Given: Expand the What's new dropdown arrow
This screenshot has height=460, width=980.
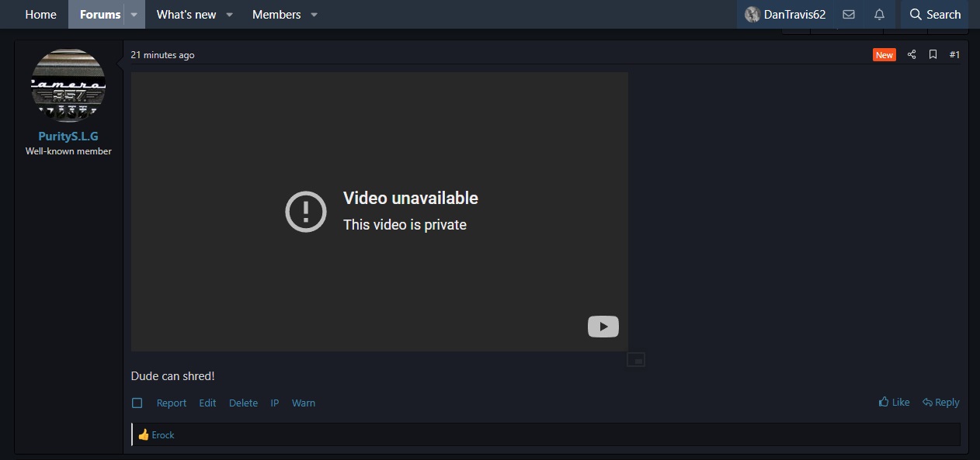Looking at the screenshot, I should (229, 15).
